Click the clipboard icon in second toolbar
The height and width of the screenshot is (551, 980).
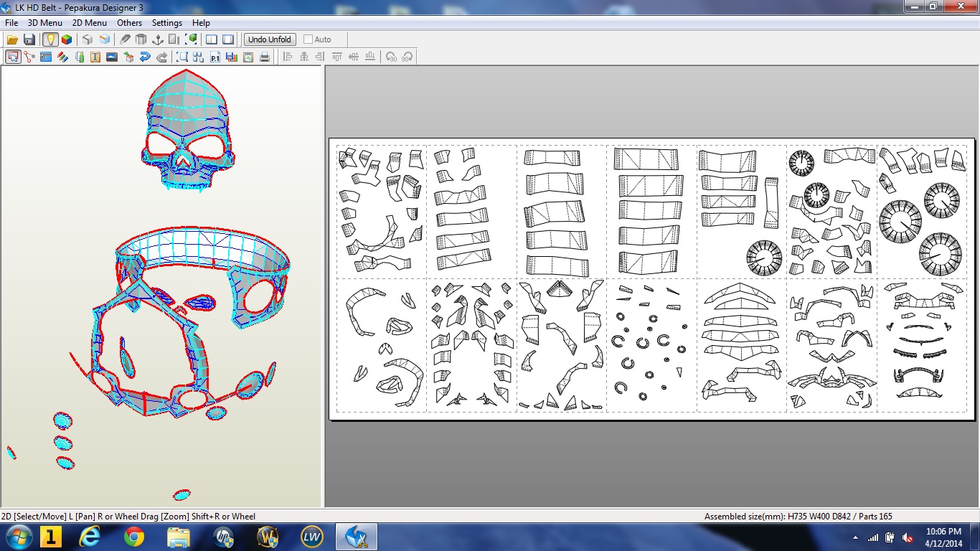(x=248, y=57)
